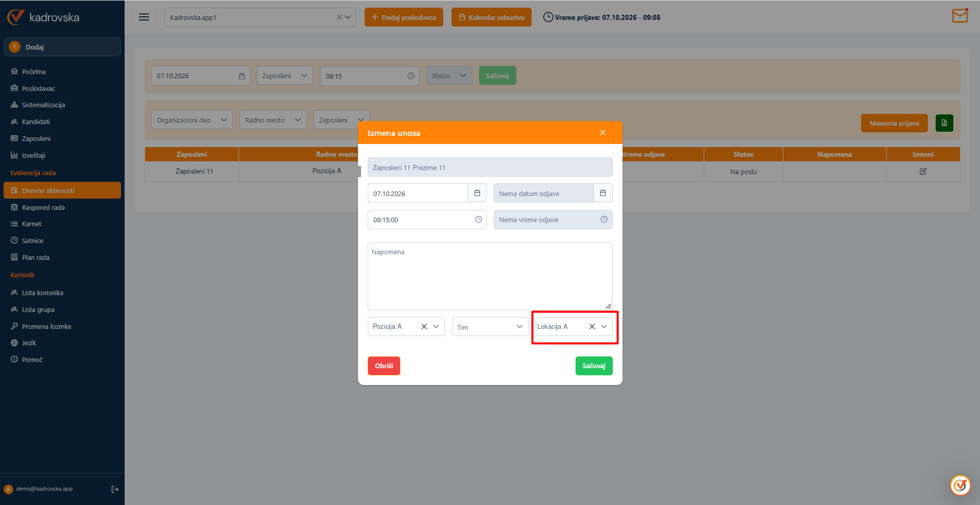Toggle the hamburger sidebar menu icon
980x505 pixels.
144,17
